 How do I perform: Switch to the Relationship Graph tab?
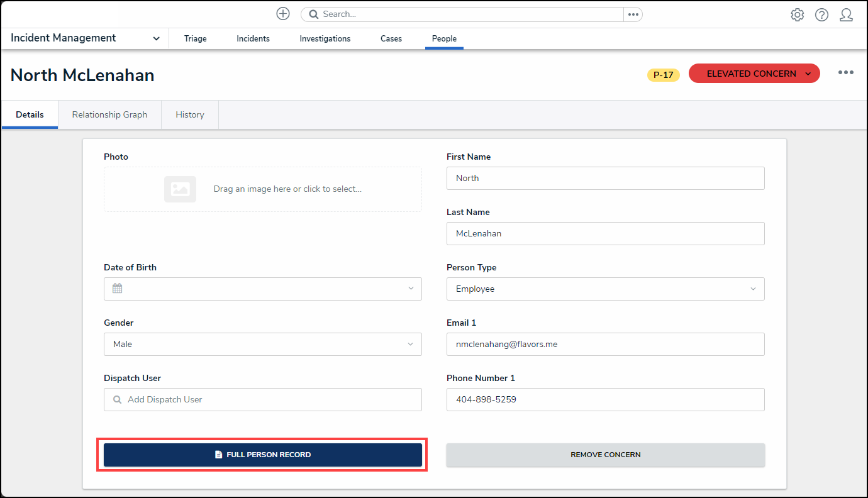click(x=109, y=114)
